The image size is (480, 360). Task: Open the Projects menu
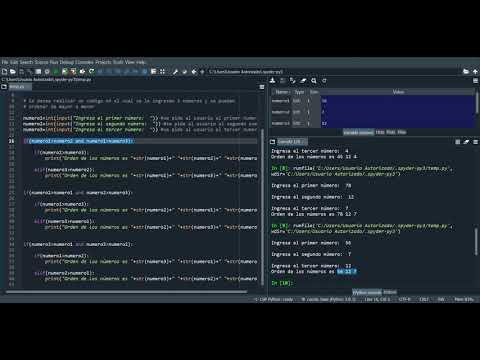[103, 62]
